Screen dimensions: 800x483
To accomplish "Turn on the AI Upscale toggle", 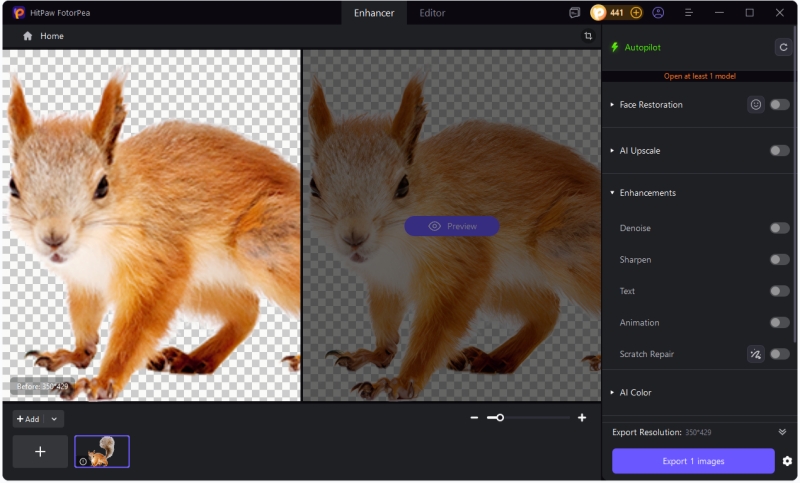I will click(x=780, y=150).
